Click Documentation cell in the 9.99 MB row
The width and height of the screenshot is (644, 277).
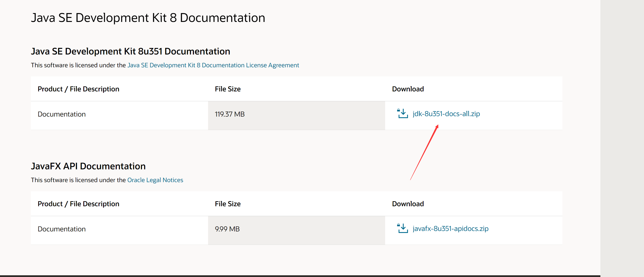point(119,230)
